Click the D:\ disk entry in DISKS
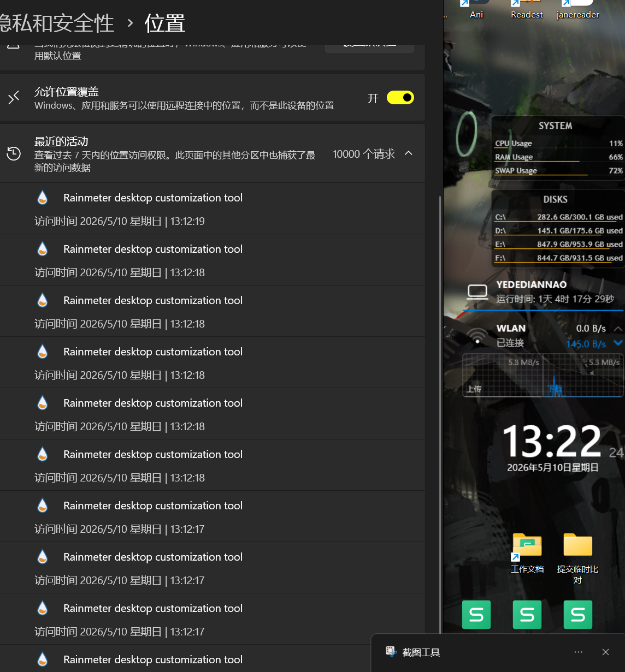Image resolution: width=625 pixels, height=672 pixels. [x=558, y=231]
